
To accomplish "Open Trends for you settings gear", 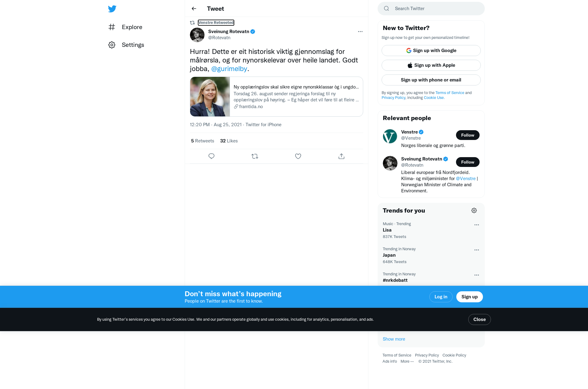I will click(x=474, y=210).
